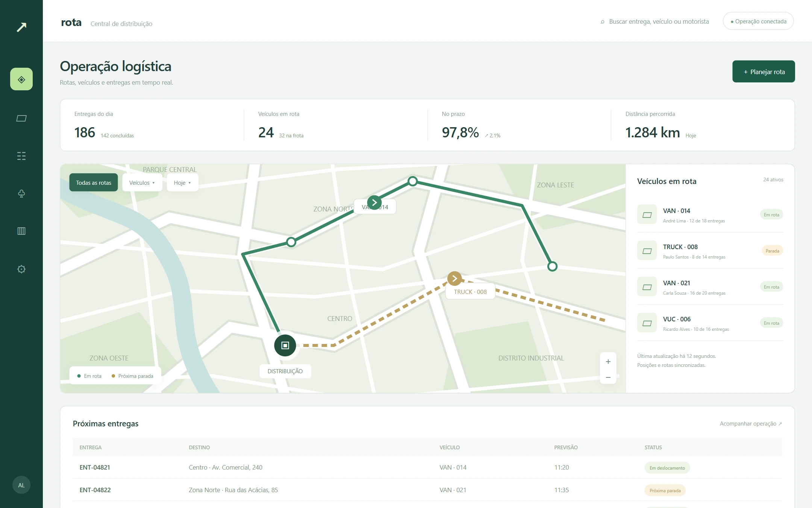Click the distribution center depot marker
This screenshot has height=508, width=812.
tap(285, 345)
